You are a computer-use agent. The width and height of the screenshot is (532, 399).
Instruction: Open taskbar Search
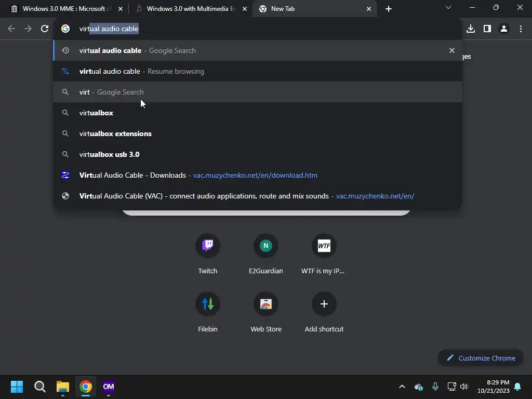point(39,387)
